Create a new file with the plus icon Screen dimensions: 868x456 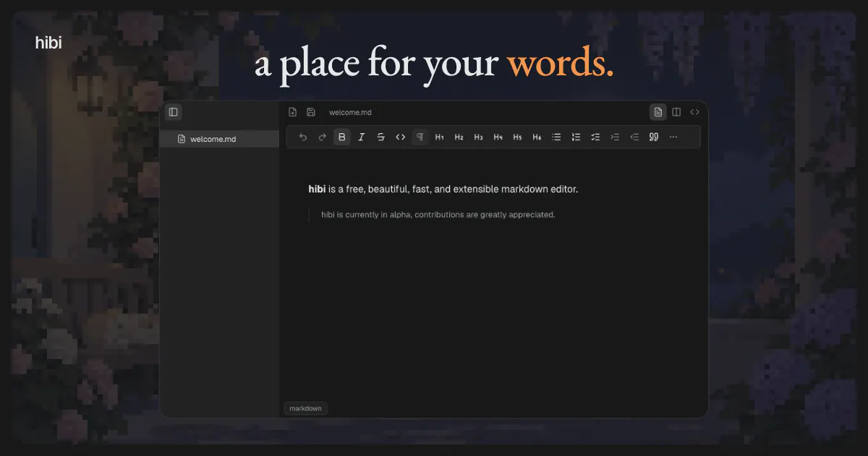[292, 112]
